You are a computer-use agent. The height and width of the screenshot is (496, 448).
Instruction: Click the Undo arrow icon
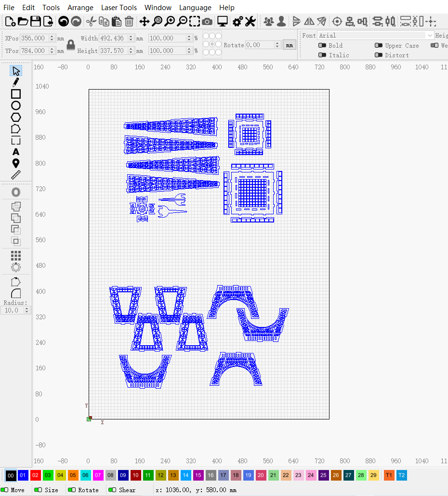click(64, 22)
